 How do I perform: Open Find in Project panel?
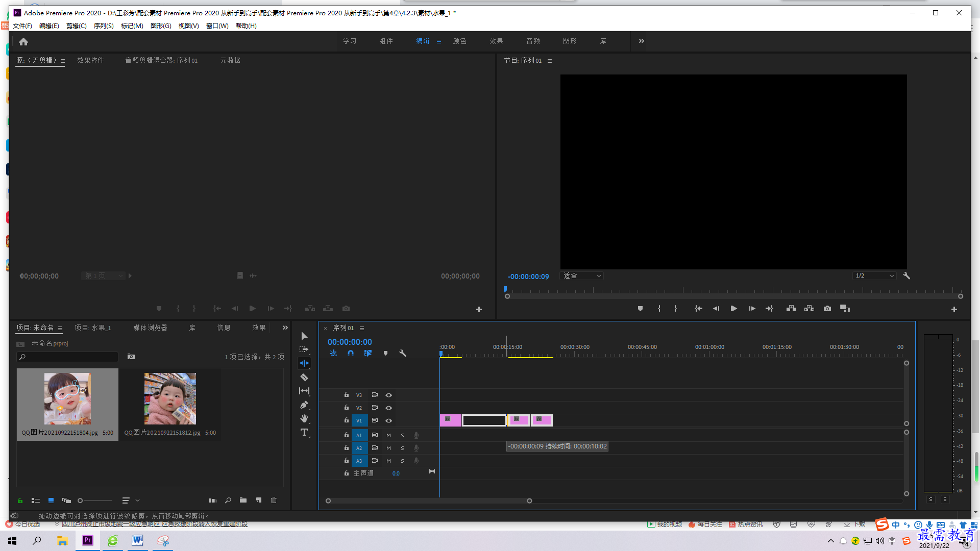228,500
